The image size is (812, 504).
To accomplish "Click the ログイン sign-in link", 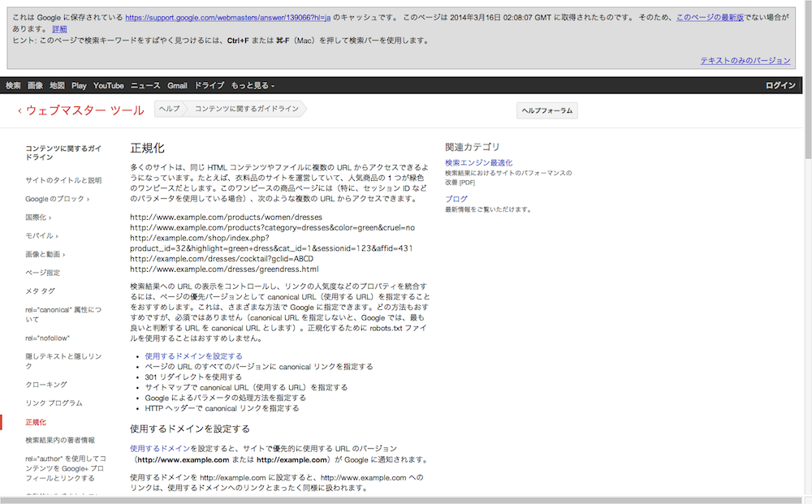I will click(x=780, y=85).
